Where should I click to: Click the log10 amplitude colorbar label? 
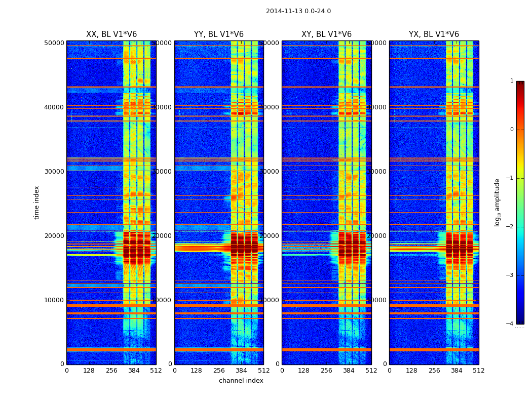click(x=497, y=202)
